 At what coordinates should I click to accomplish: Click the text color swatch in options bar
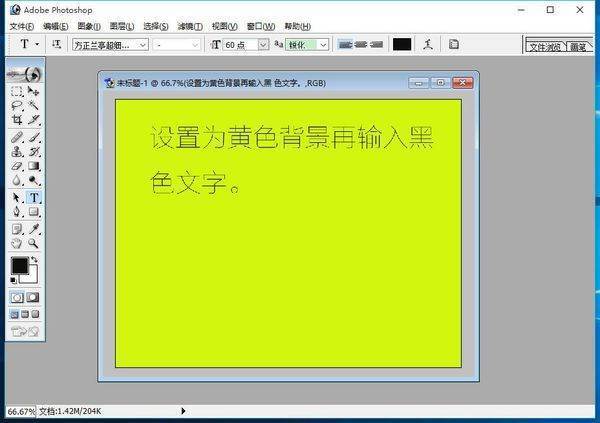pyautogui.click(x=402, y=44)
